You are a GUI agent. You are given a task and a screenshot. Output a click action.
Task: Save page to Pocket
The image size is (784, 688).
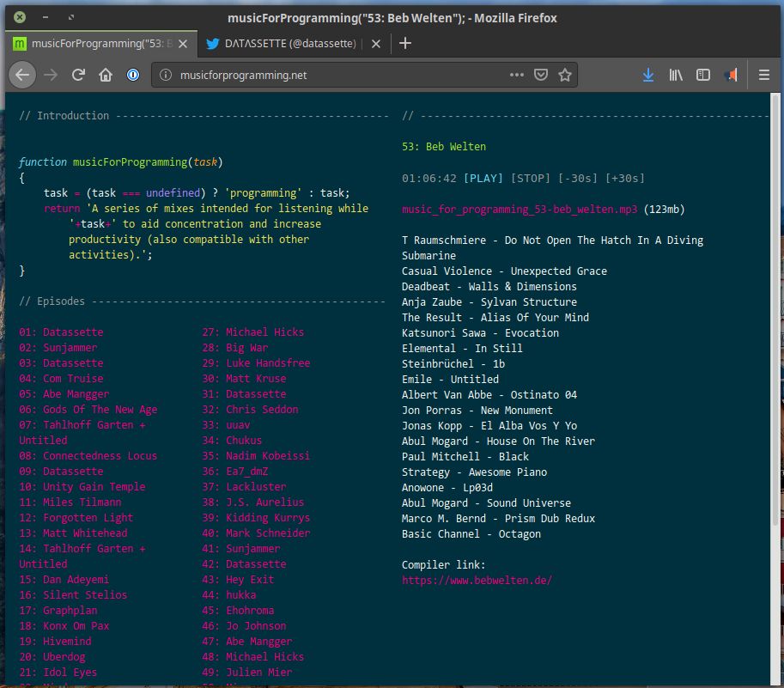click(541, 75)
